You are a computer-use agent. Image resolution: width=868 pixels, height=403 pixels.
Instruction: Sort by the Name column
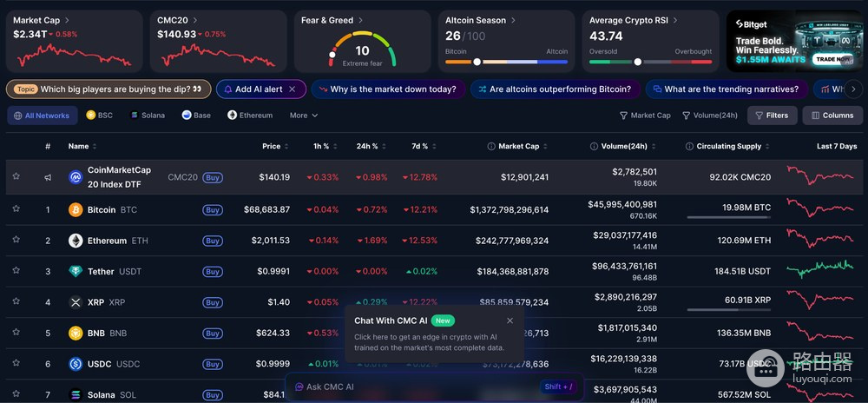(x=82, y=146)
